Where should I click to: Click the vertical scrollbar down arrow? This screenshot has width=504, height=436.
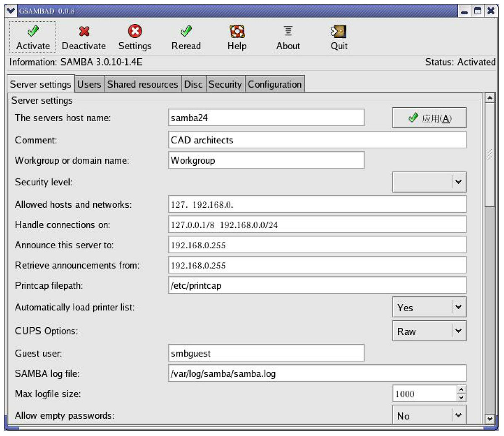(x=489, y=418)
